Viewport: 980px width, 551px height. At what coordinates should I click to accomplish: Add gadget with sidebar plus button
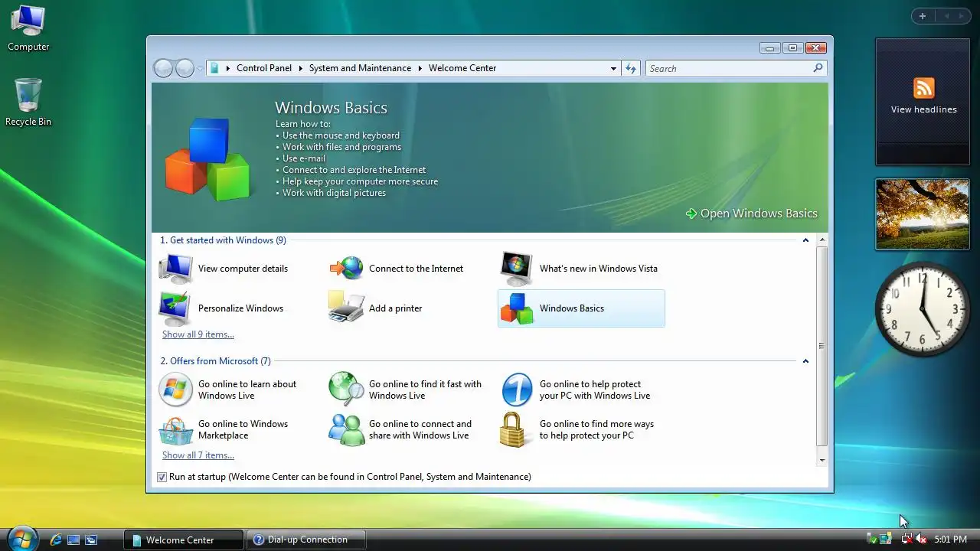click(x=923, y=16)
